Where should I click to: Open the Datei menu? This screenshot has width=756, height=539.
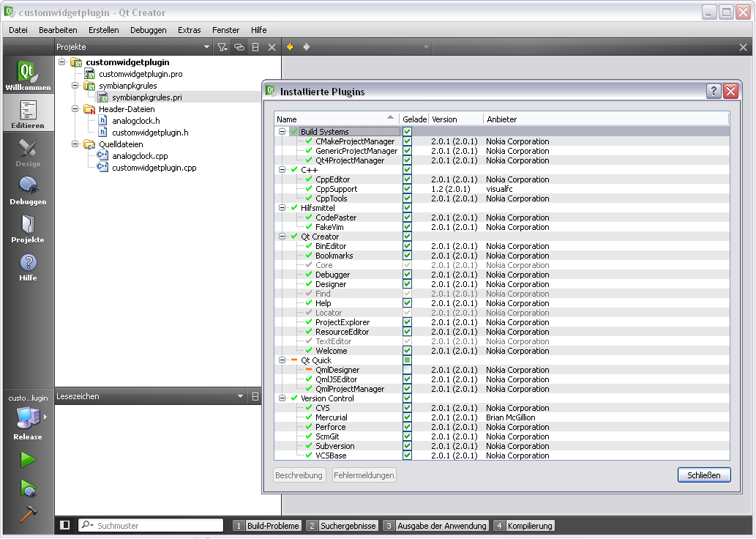click(18, 30)
